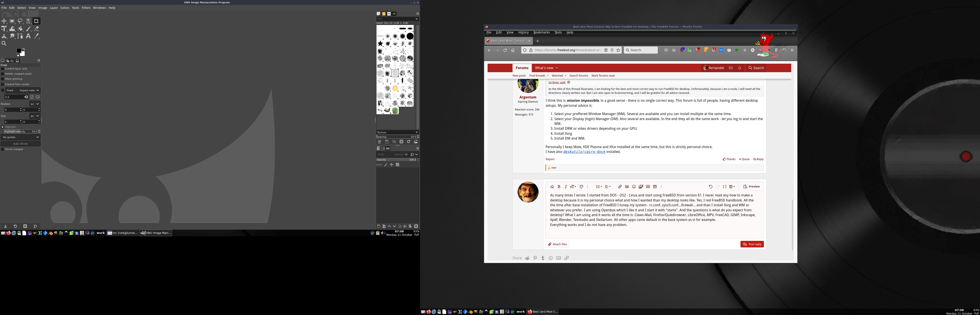Insert link using the editor chain icon
The height and width of the screenshot is (315, 980).
pos(620,187)
